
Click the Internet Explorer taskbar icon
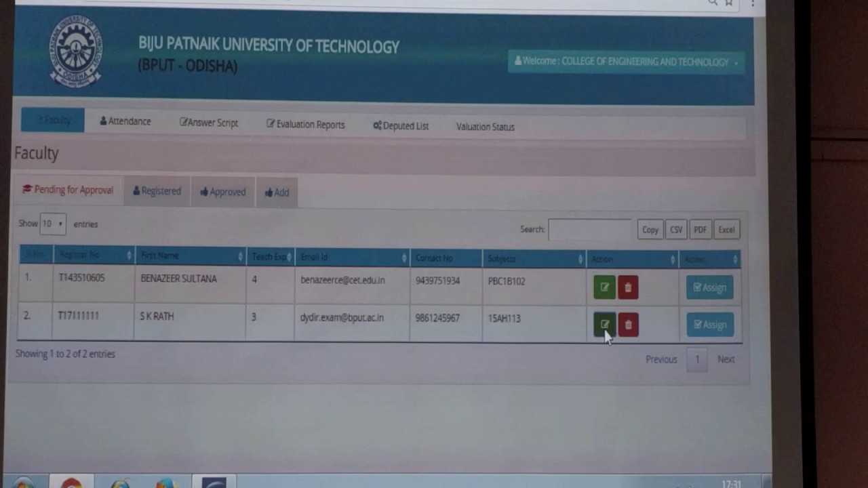pyautogui.click(x=121, y=483)
